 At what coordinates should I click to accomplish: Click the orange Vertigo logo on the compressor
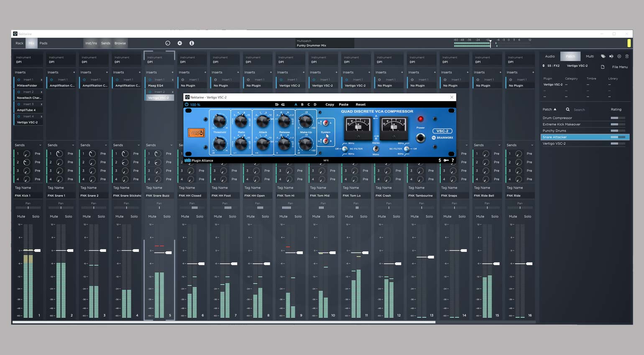click(x=196, y=133)
